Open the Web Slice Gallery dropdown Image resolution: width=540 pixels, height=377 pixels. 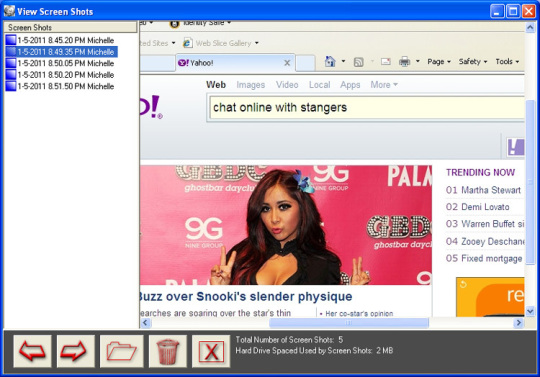pyautogui.click(x=257, y=43)
